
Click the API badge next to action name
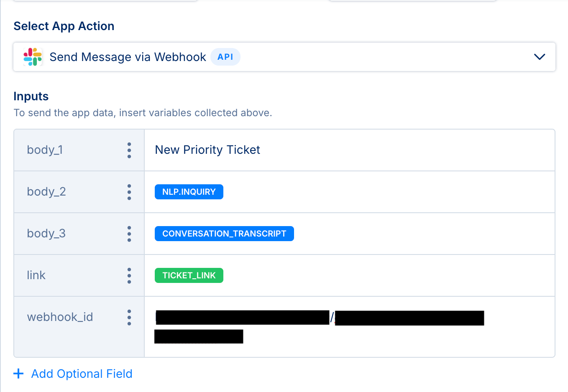point(225,57)
